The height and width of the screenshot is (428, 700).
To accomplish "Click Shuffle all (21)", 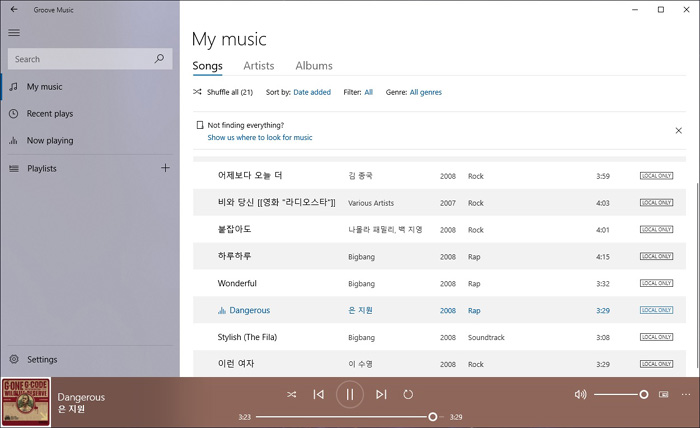I will coord(223,92).
